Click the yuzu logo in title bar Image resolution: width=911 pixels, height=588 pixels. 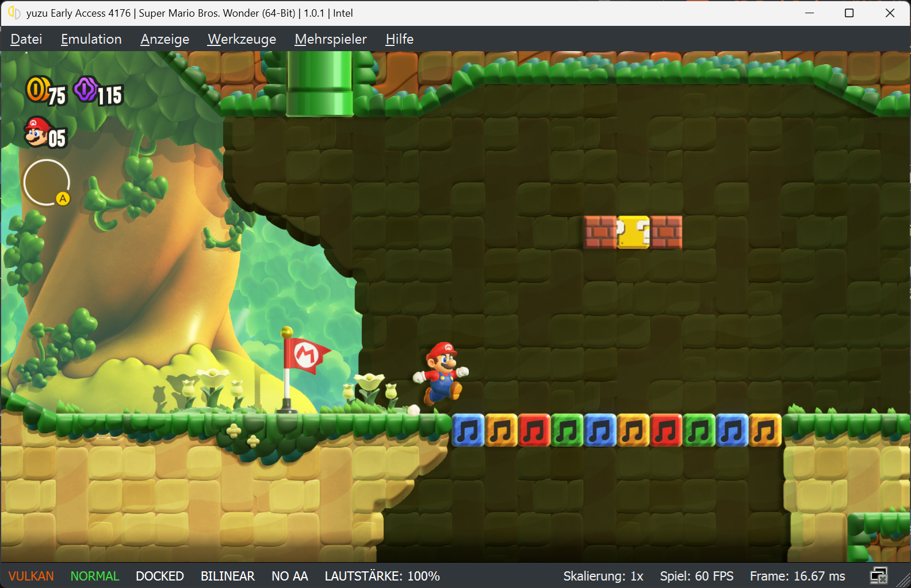14,13
